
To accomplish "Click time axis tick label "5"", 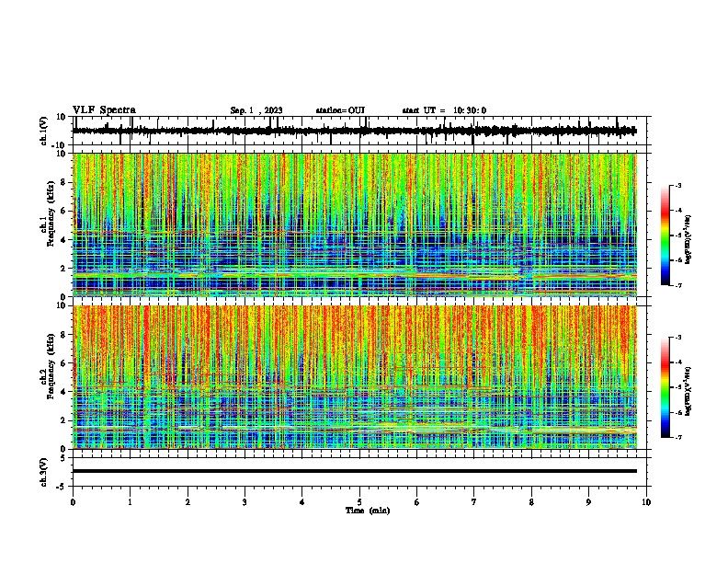I will [359, 502].
